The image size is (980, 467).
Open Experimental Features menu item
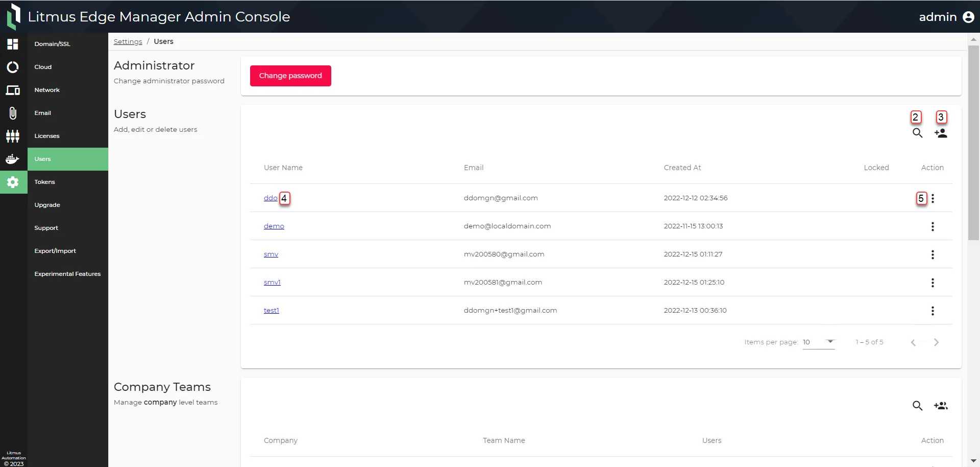tap(68, 274)
